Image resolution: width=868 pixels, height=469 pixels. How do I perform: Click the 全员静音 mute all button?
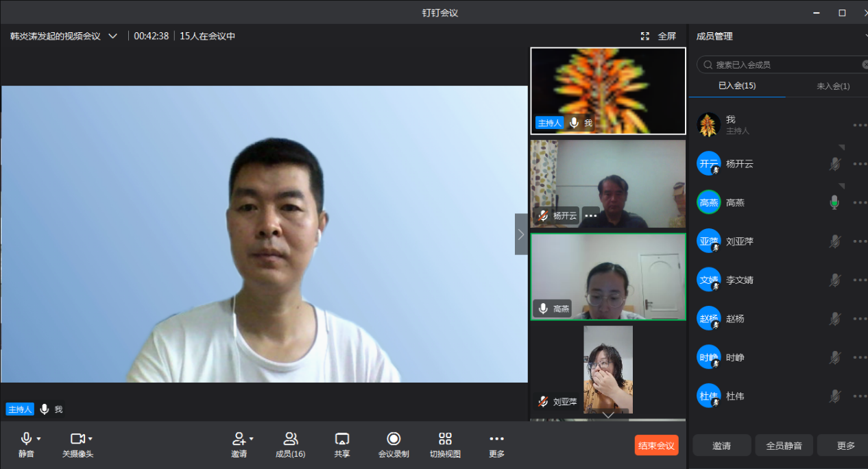784,446
